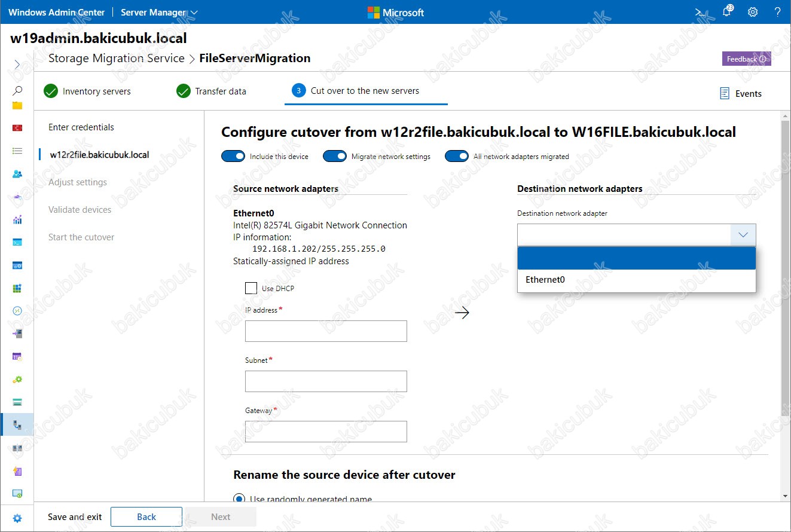This screenshot has height=532, width=791.
Task: Collapse Destination network adapter dropdown arrow
Action: pyautogui.click(x=743, y=235)
